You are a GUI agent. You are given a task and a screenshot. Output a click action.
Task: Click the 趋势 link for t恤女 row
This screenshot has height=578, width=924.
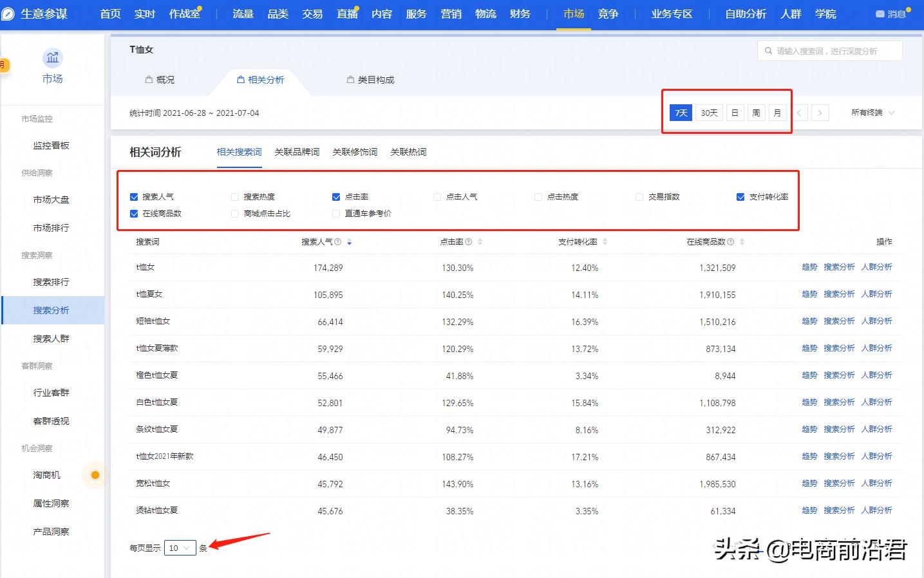[x=809, y=266]
